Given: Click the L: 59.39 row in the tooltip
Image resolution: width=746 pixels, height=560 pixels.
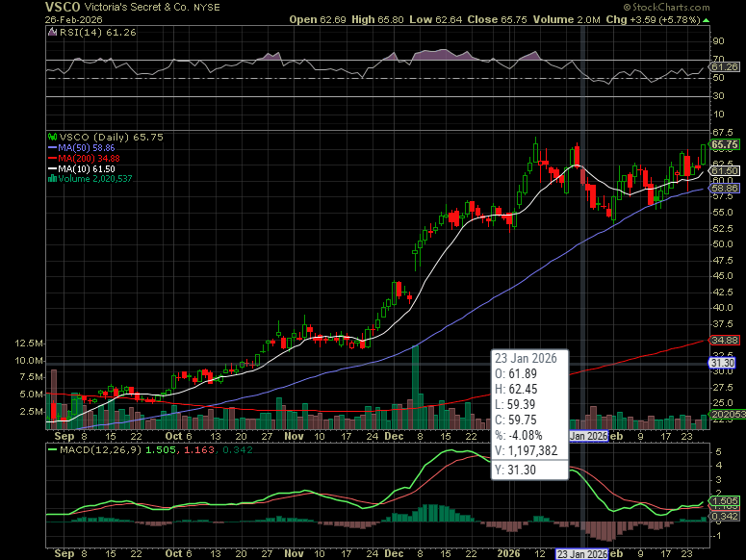Looking at the screenshot, I should tap(515, 404).
